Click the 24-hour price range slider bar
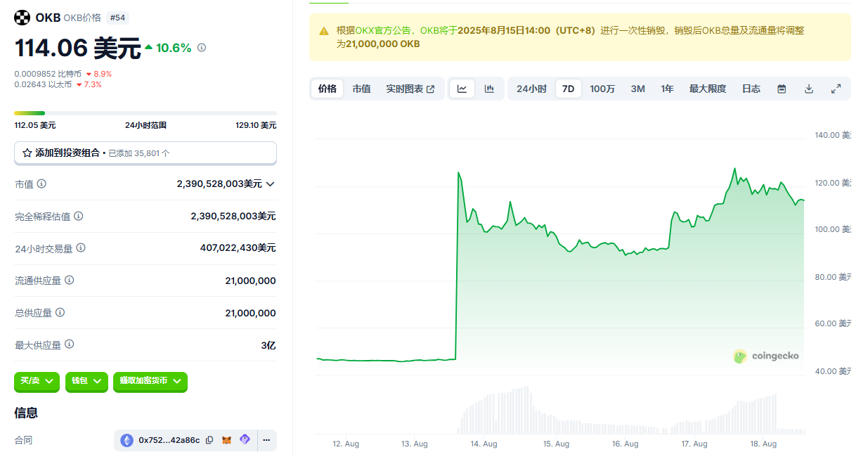The image size is (868, 457). point(145,112)
